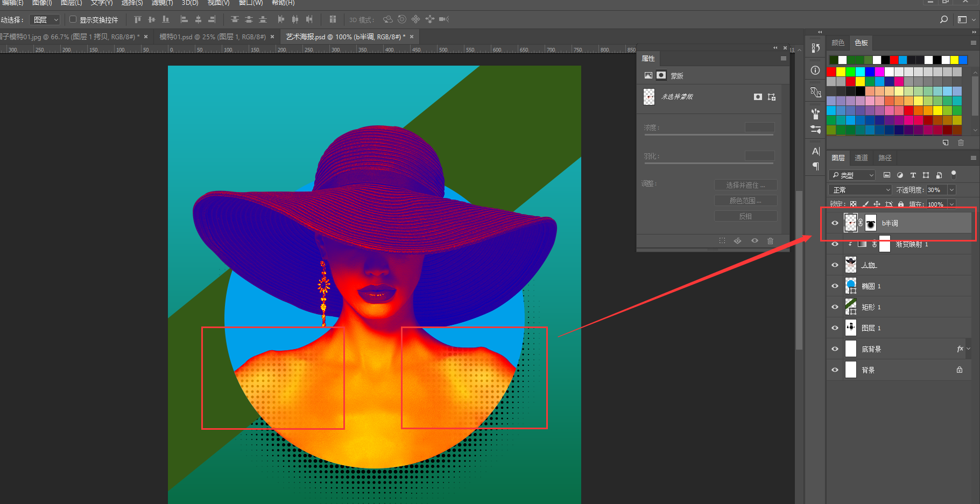Click the 选择并遮住 button

tap(745, 185)
